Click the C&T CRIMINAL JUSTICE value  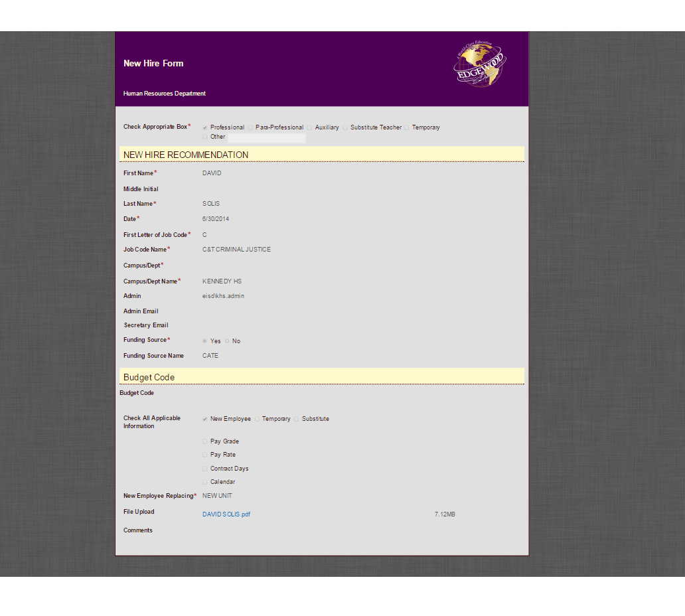(236, 250)
